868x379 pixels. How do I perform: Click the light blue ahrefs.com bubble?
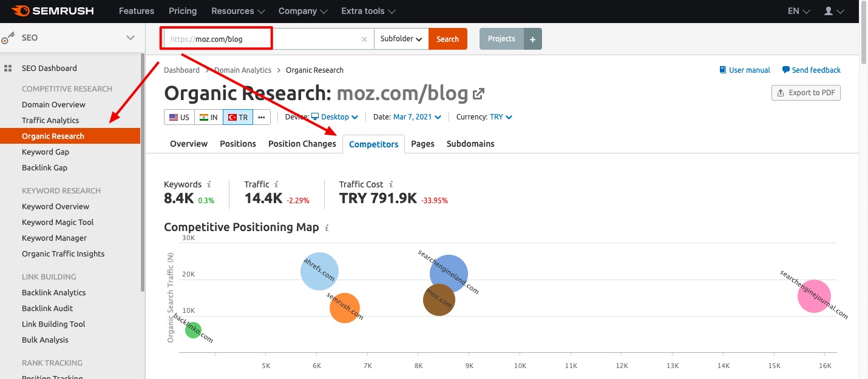(319, 271)
